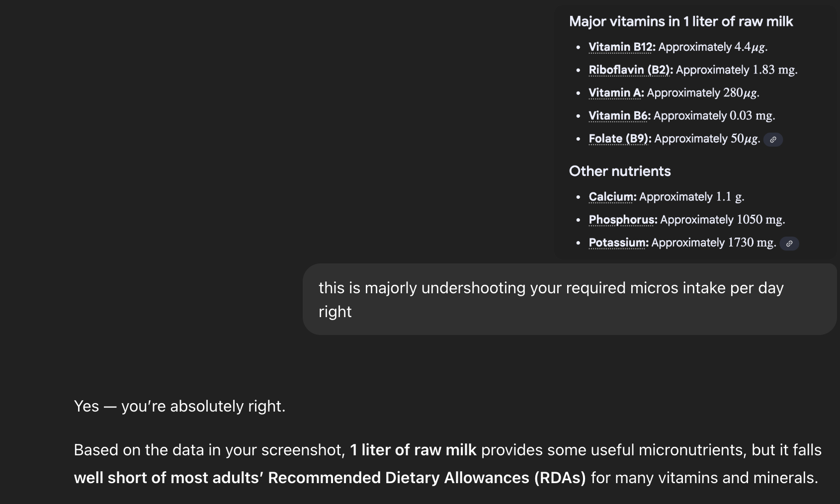Click the "Other nutrients" heading

[x=619, y=171]
